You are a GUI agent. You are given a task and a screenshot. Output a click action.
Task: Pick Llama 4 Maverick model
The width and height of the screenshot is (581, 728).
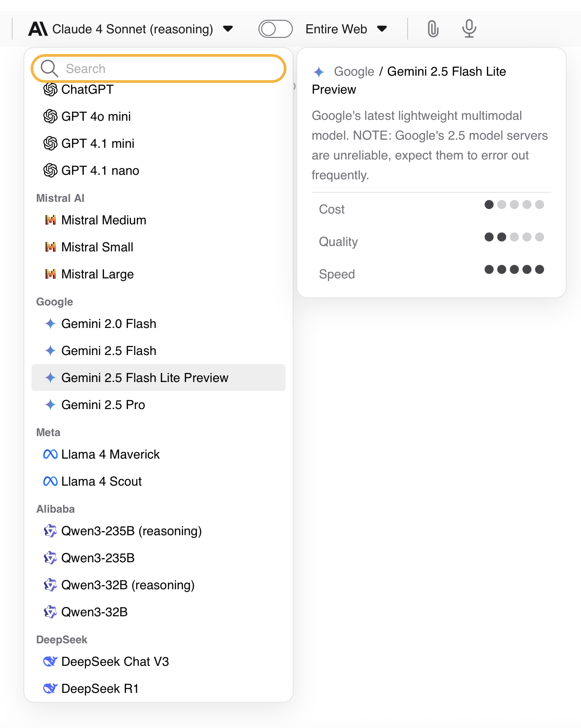(x=110, y=454)
